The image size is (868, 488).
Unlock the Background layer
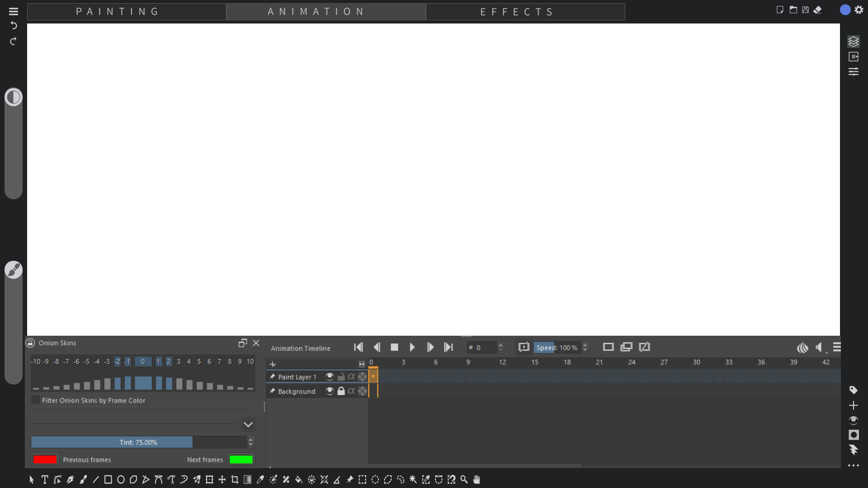click(x=341, y=391)
